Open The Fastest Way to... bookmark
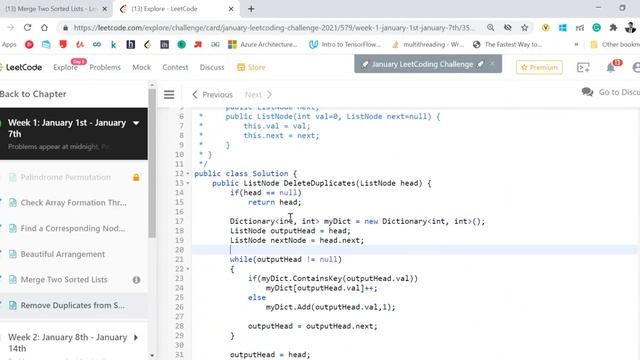Image resolution: width=640 pixels, height=360 pixels. [x=507, y=44]
